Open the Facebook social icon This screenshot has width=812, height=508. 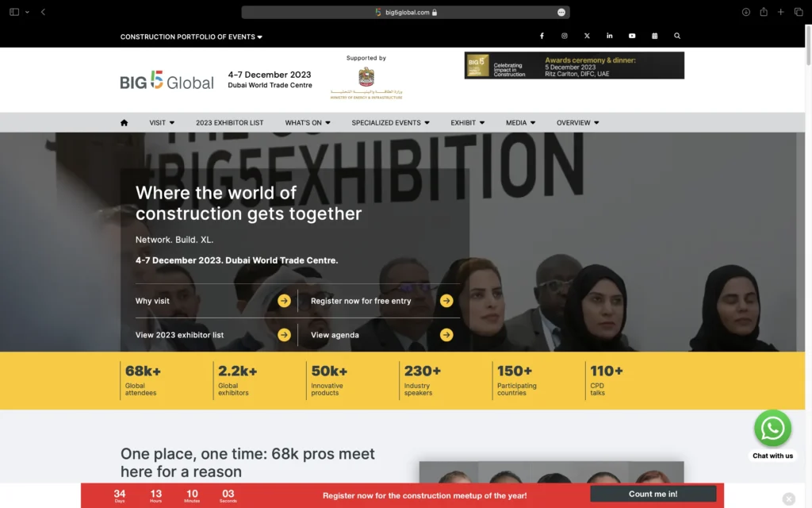point(542,36)
